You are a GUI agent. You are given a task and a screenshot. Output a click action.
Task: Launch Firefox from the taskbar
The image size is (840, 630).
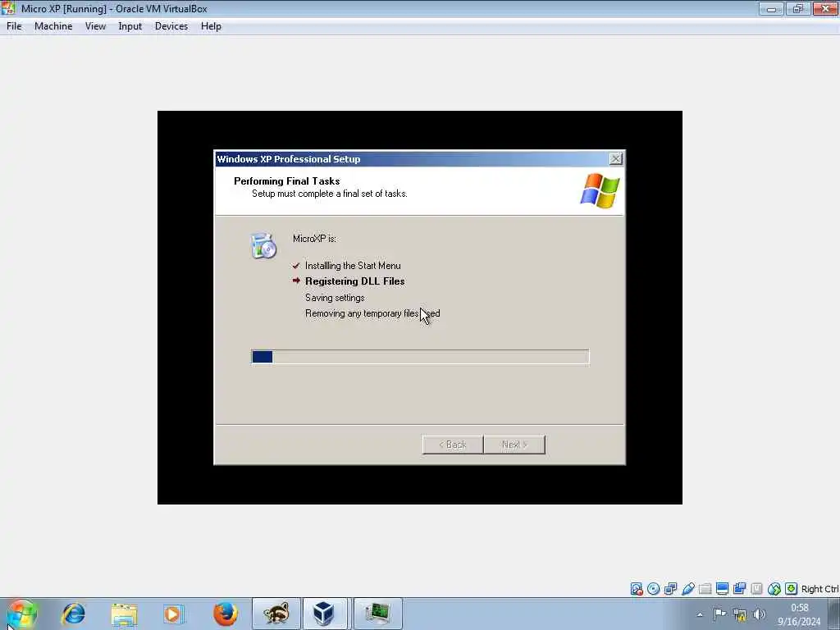226,614
